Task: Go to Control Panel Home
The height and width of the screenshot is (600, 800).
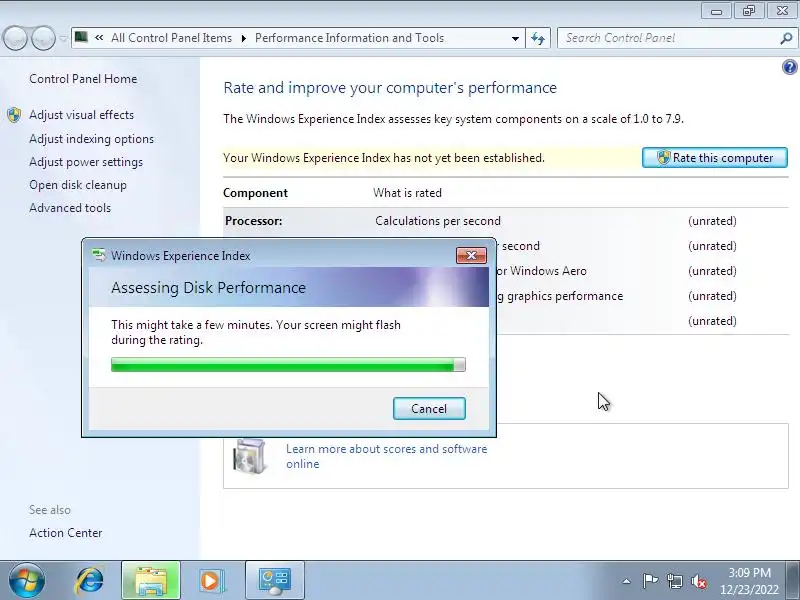Action: tap(83, 79)
